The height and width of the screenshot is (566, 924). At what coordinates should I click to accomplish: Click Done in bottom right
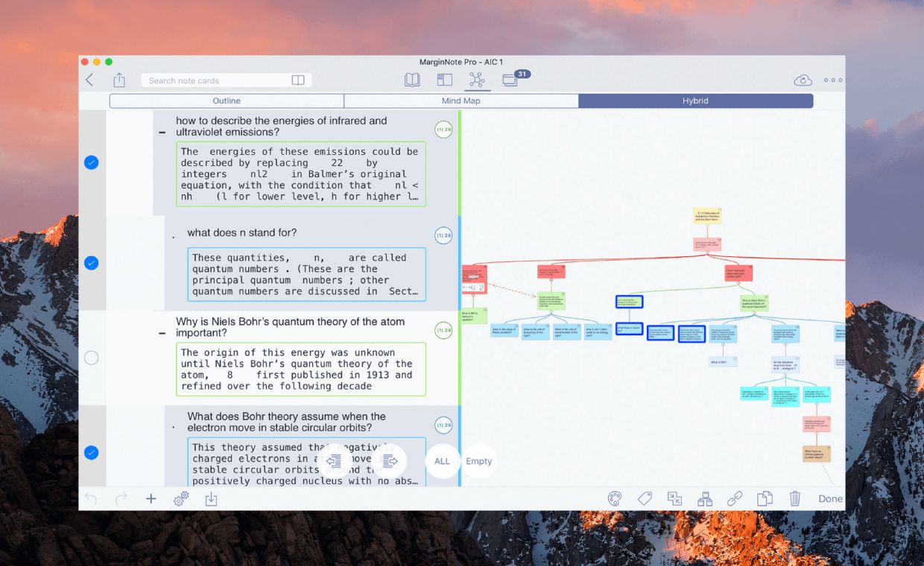point(830,499)
